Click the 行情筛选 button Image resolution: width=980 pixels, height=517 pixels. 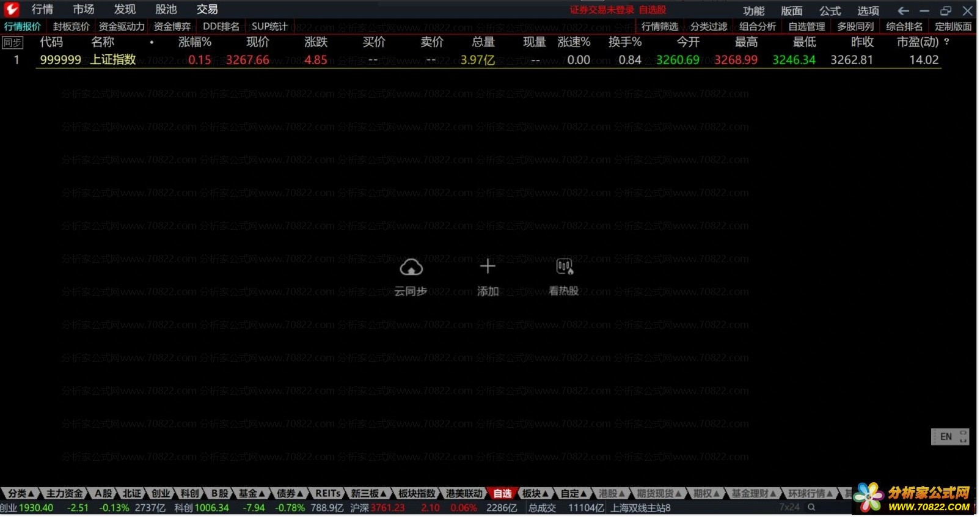coord(660,26)
